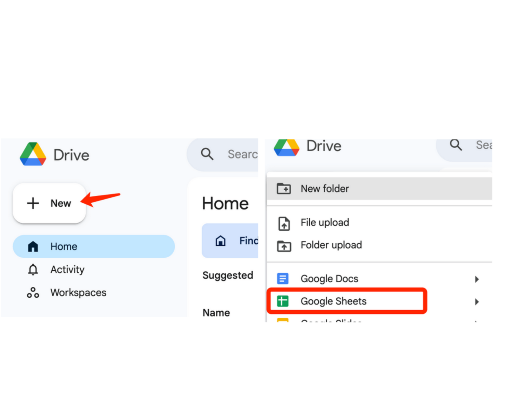Click the Workspaces icon in sidebar
This screenshot has height=420, width=525.
[x=33, y=293]
